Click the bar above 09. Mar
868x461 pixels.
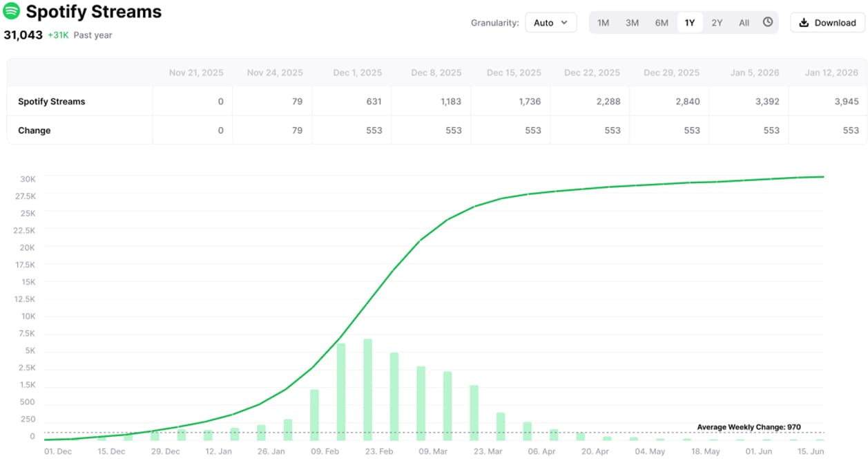421,404
